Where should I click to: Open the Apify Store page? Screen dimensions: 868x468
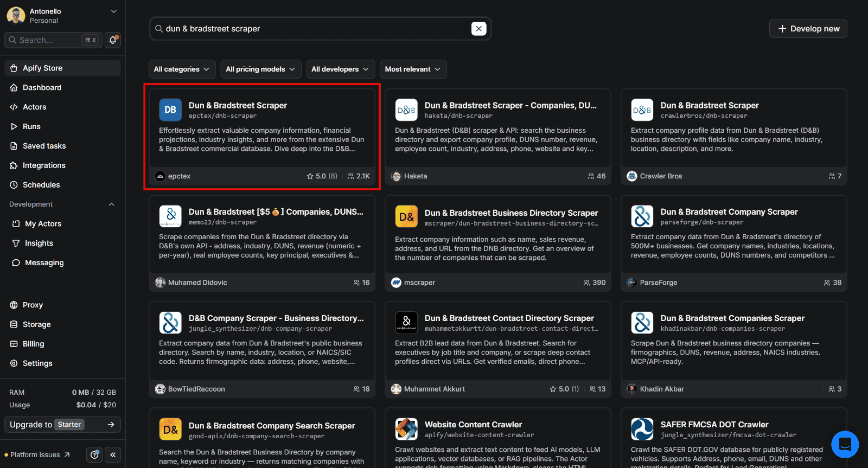click(63, 68)
